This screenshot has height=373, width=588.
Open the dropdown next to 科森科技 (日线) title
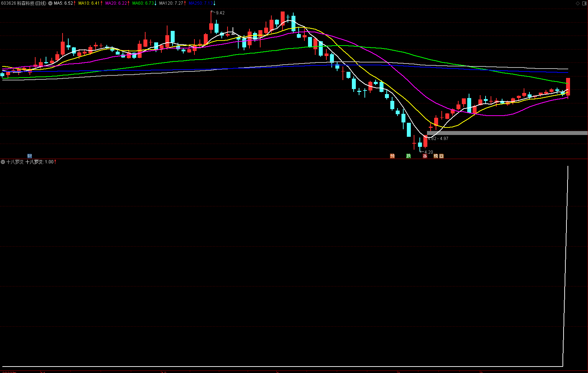[x=50, y=3]
